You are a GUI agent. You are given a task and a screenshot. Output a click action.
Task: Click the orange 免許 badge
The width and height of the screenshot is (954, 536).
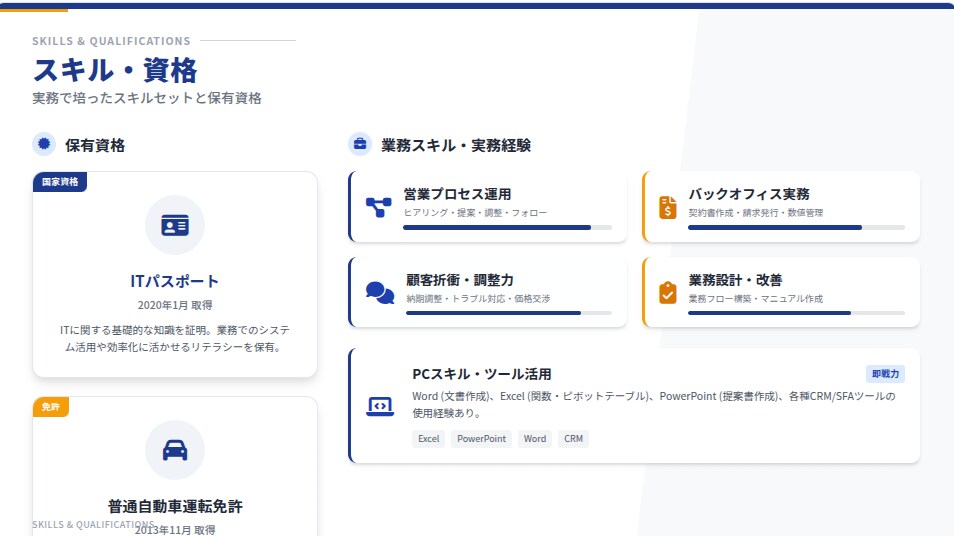(50, 406)
